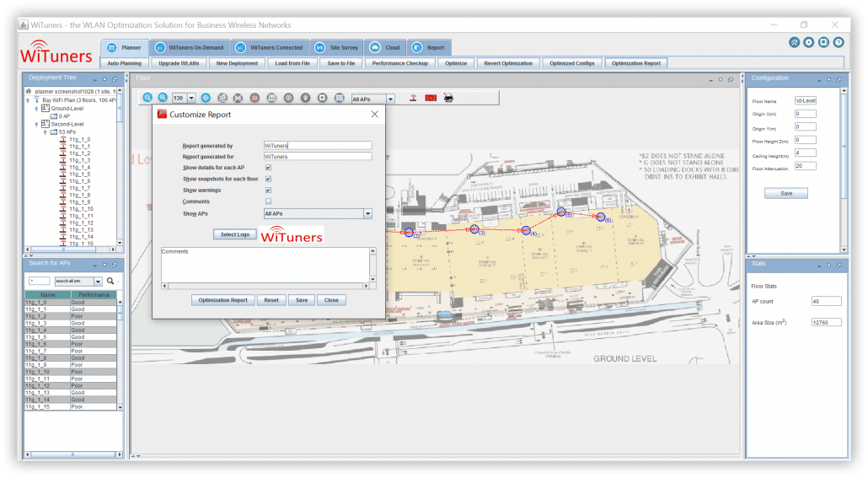Toggle Show warnings checkbox
This screenshot has width=868, height=478.
click(x=268, y=190)
